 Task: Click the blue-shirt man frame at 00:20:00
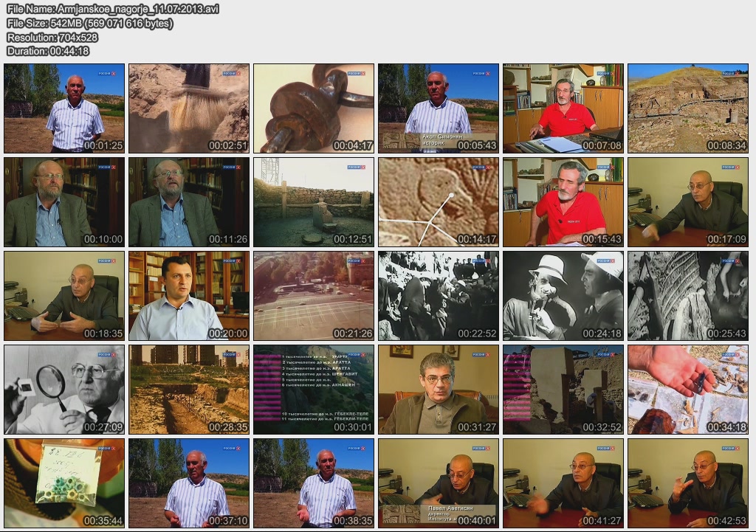pos(189,295)
